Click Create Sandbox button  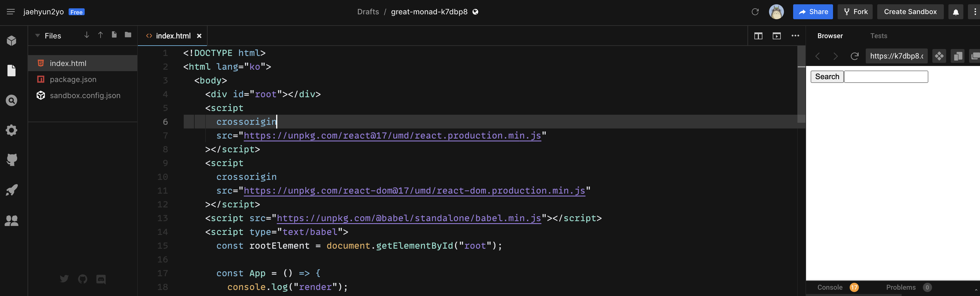click(x=910, y=12)
